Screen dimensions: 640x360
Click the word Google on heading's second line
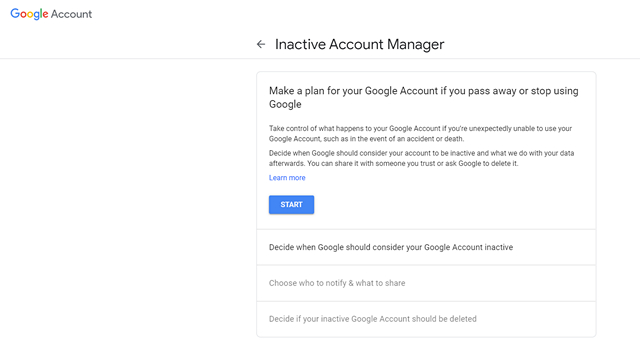(x=285, y=104)
